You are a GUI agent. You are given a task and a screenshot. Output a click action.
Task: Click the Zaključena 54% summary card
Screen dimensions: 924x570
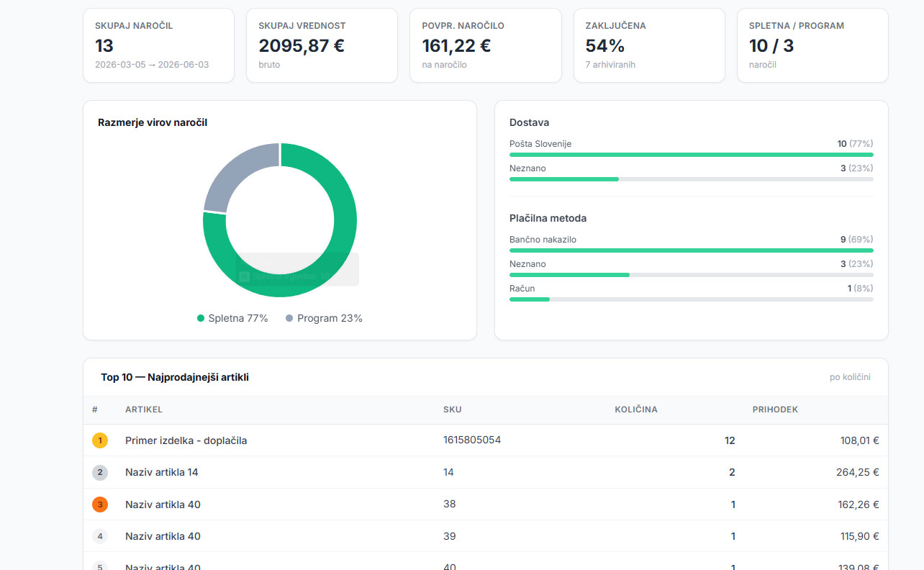click(x=649, y=45)
